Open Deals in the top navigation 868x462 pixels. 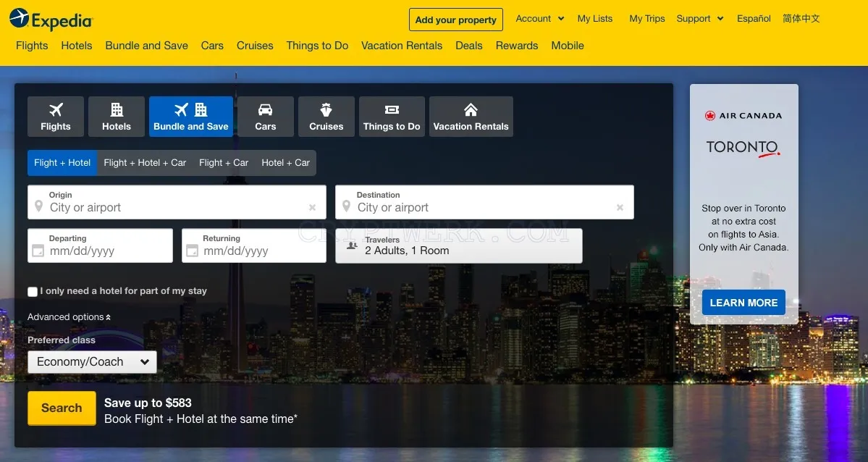click(x=469, y=46)
